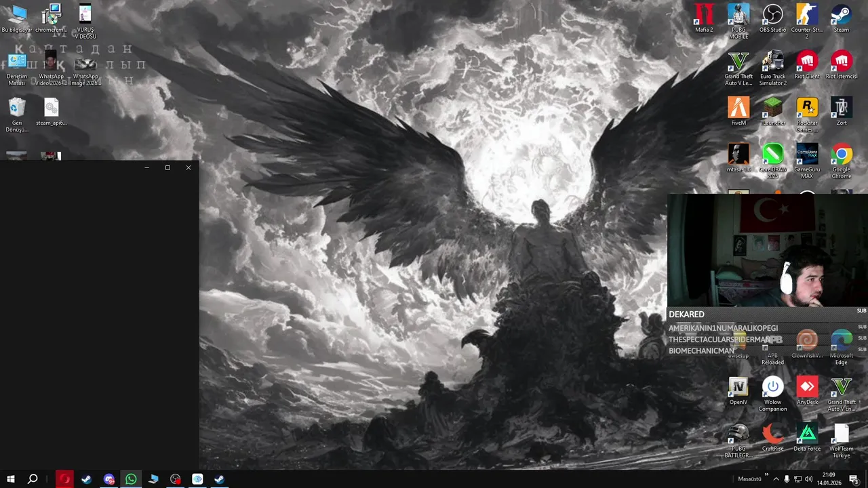Viewport: 868px width, 488px height.
Task: Select the Counter-Strike 2 shortcut
Action: [x=807, y=22]
